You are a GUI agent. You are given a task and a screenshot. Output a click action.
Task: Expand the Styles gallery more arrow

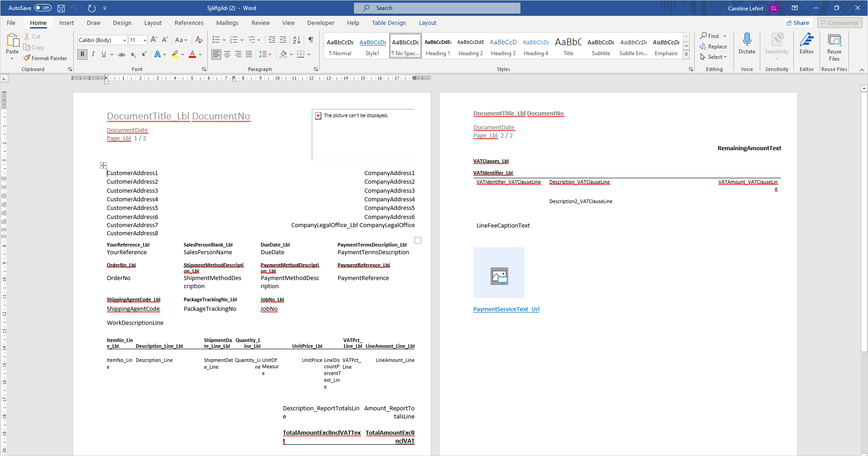point(686,55)
